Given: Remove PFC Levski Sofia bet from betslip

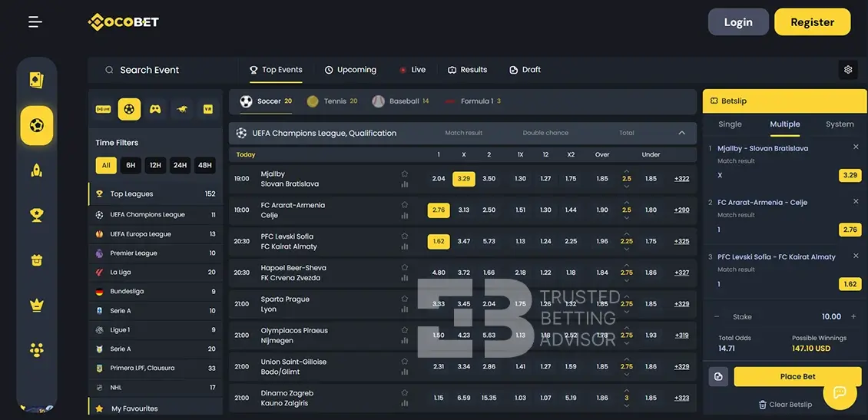Looking at the screenshot, I should 856,256.
